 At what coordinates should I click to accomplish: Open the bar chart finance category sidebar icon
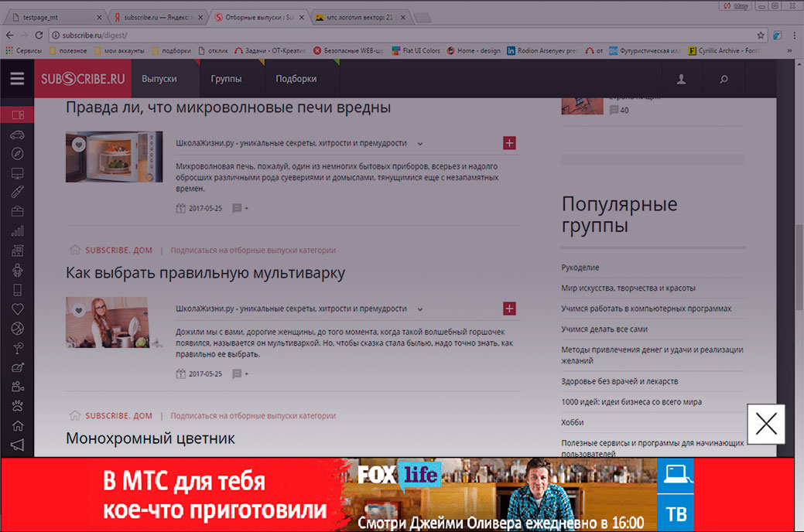coord(17,230)
